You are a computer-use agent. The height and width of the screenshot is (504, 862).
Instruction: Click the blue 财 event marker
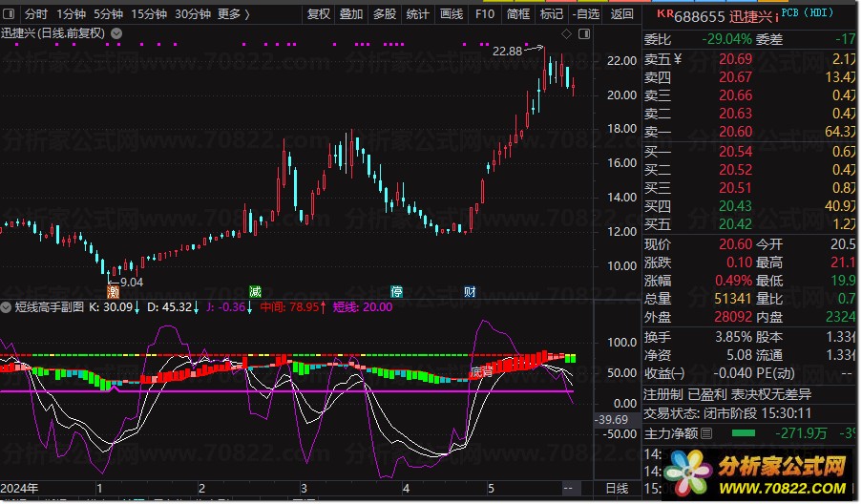pos(470,291)
